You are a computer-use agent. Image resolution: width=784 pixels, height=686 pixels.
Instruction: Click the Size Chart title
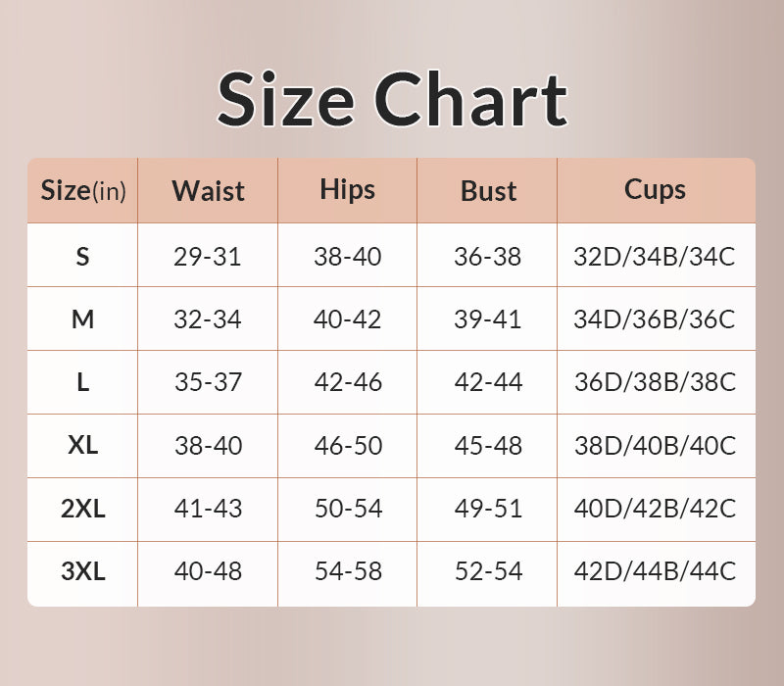pyautogui.click(x=392, y=99)
